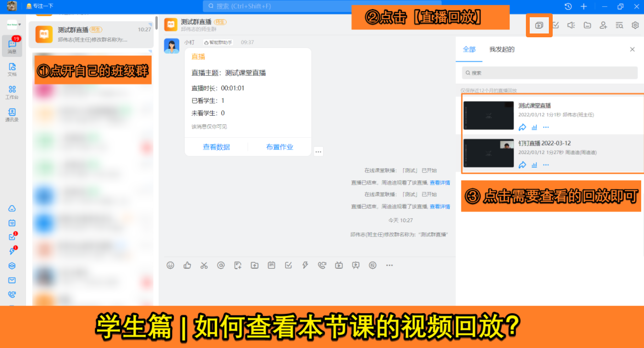Share the 钉钉直播 2022-03-12 replay
Viewport: 644px width, 348px height.
point(523,165)
